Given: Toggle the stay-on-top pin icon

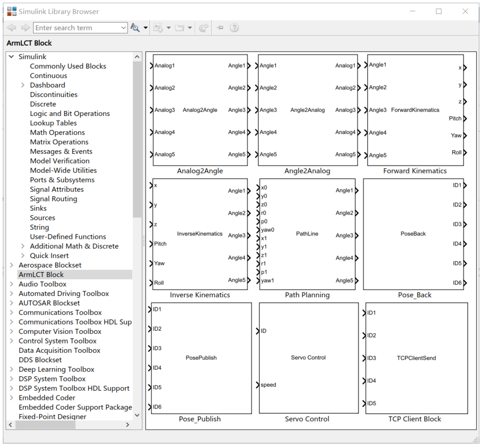Looking at the screenshot, I should [220, 28].
